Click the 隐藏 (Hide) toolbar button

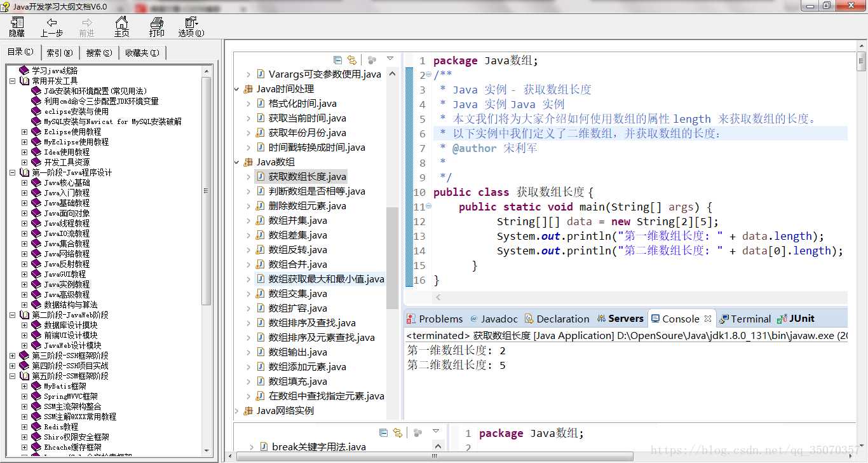[17, 27]
